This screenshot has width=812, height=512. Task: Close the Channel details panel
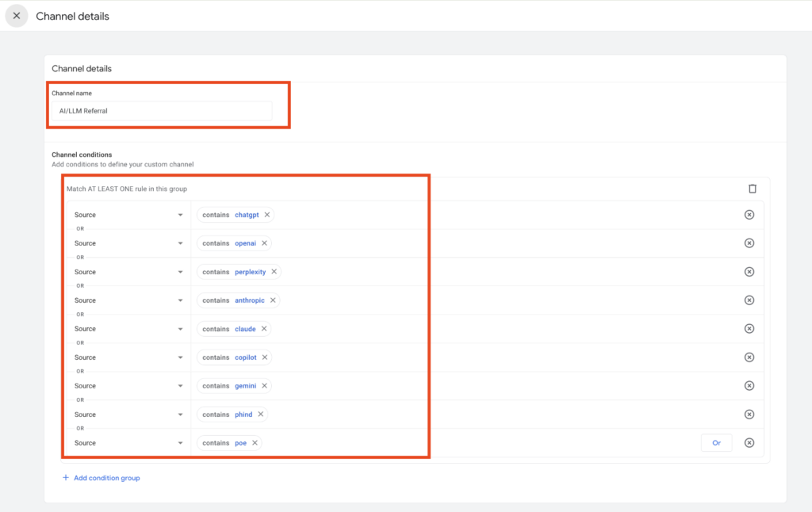17,16
